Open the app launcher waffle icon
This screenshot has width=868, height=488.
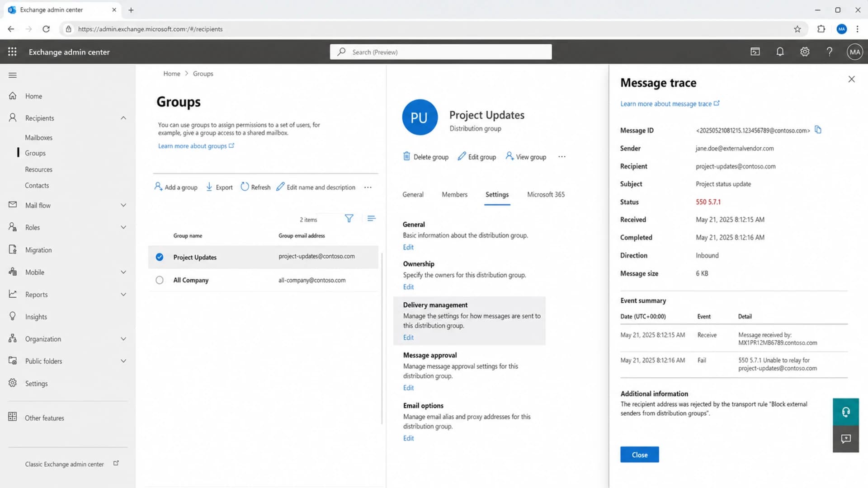(12, 52)
